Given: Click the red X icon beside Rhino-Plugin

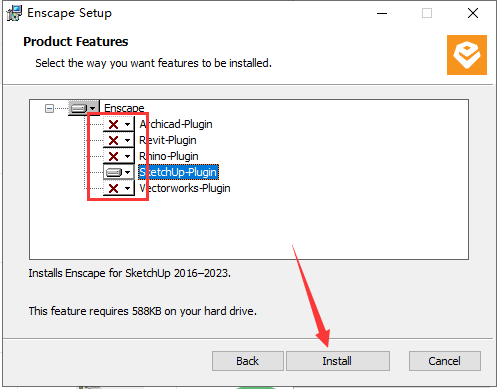Looking at the screenshot, I should (x=113, y=156).
